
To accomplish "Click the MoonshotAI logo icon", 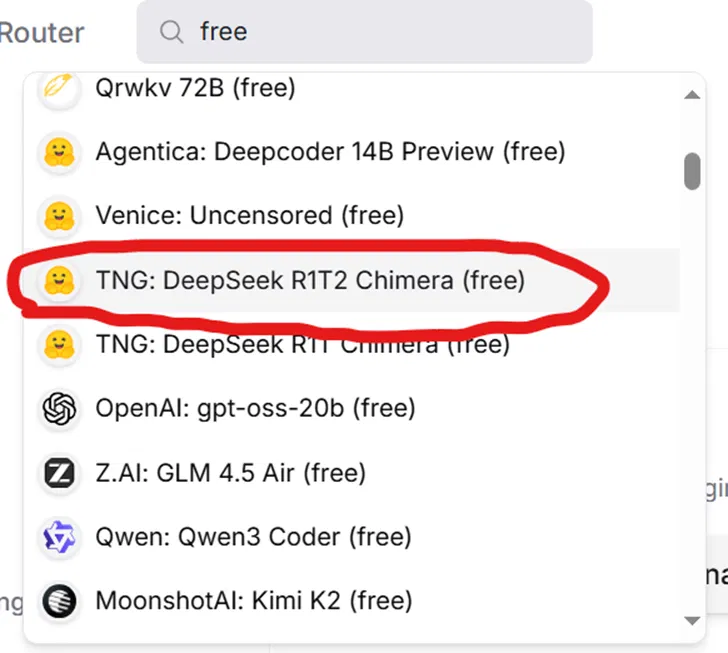I will click(x=58, y=601).
